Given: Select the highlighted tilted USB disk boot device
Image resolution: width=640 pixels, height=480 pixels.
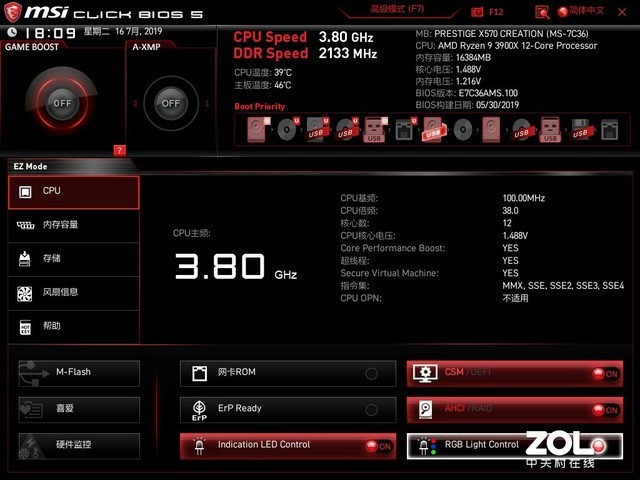Looking at the screenshot, I should (x=433, y=129).
